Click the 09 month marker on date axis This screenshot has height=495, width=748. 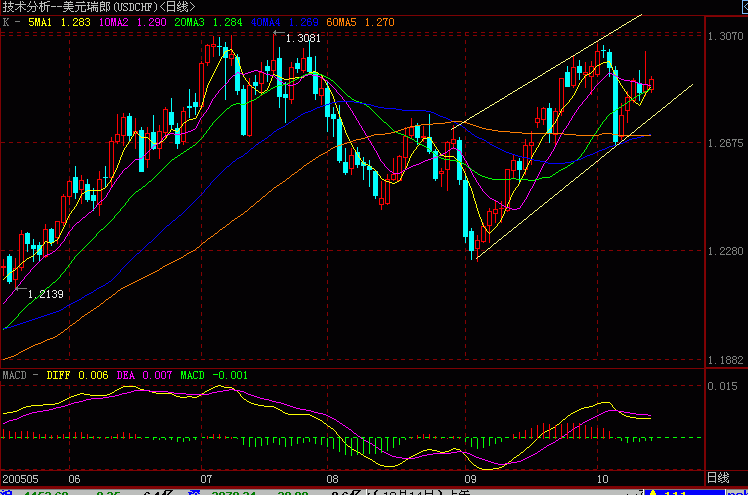pyautogui.click(x=470, y=479)
